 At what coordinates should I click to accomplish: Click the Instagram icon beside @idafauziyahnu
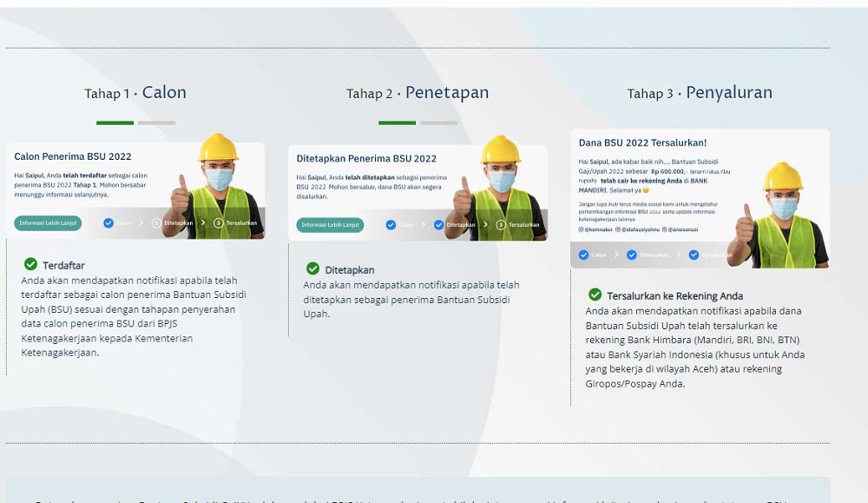point(618,228)
